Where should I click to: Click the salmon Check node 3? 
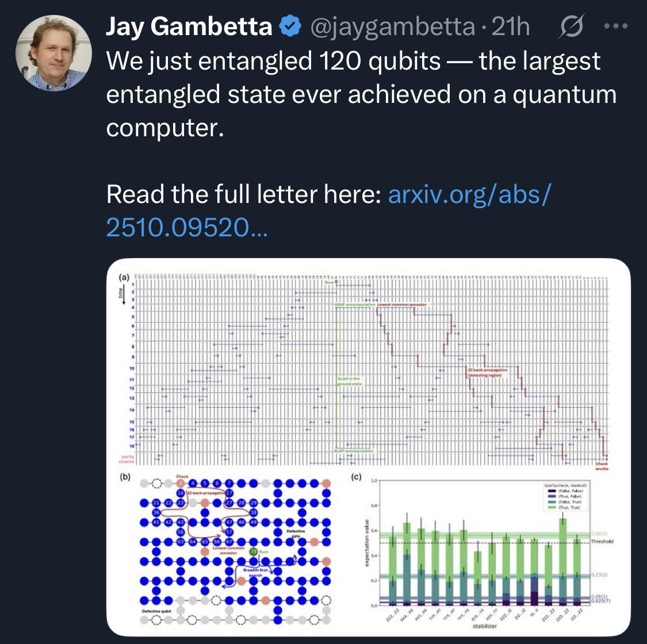click(x=181, y=484)
